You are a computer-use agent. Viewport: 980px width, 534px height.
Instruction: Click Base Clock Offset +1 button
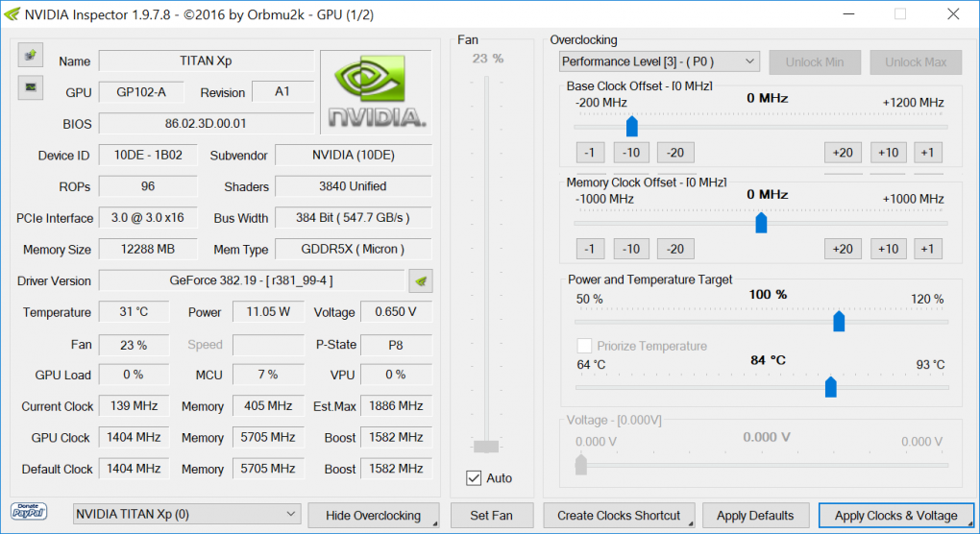[928, 153]
